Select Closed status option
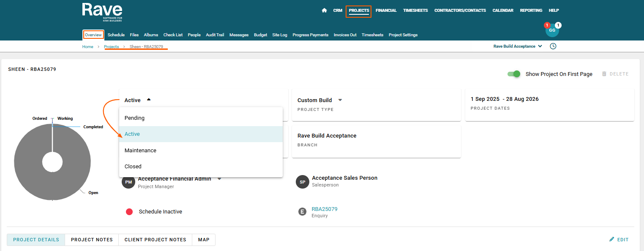644x251 pixels. pos(201,167)
